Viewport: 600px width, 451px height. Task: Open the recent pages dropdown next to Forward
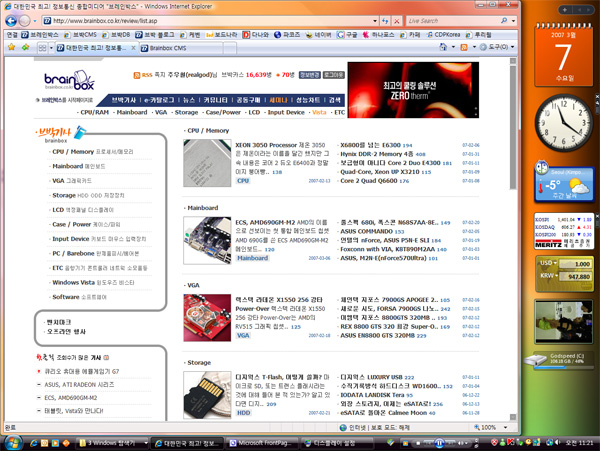[x=35, y=21]
